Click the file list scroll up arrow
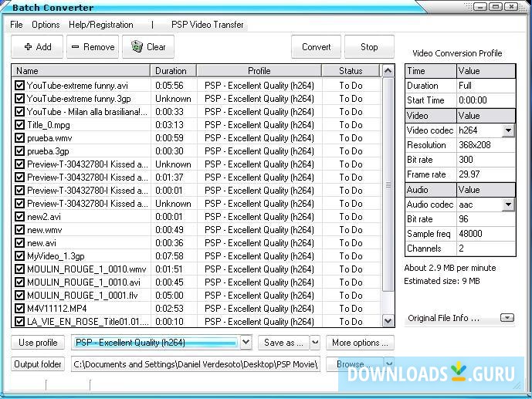 [388, 71]
